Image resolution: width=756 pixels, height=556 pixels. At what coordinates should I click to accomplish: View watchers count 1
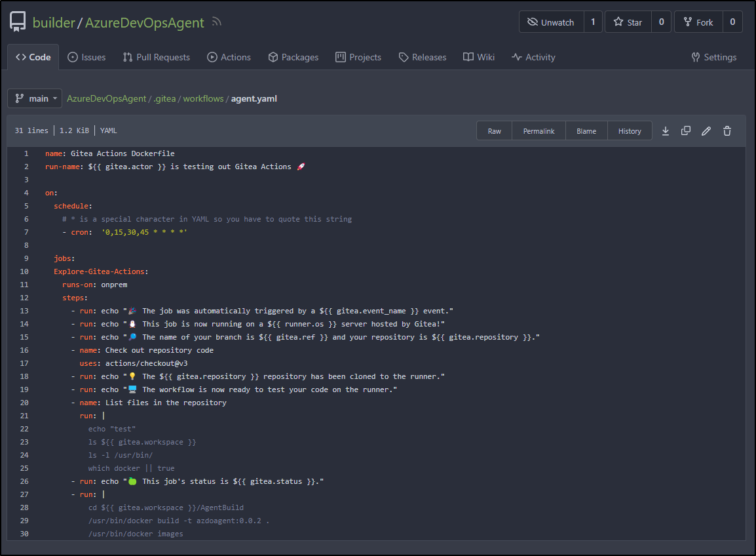(x=593, y=22)
